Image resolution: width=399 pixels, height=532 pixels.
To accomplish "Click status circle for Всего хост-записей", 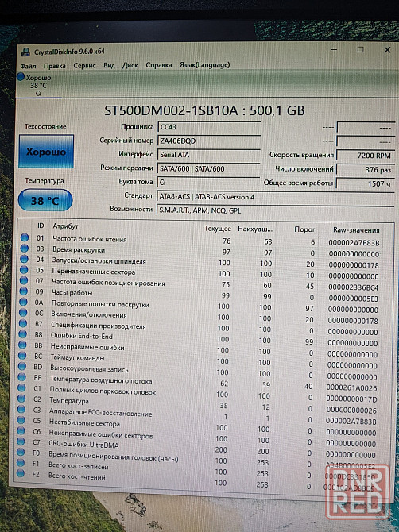I will pos(21,462).
